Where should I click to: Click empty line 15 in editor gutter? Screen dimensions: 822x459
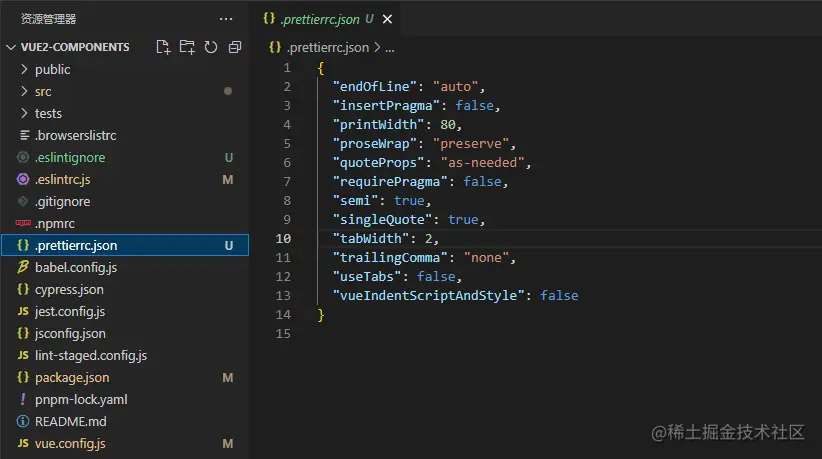tap(283, 333)
